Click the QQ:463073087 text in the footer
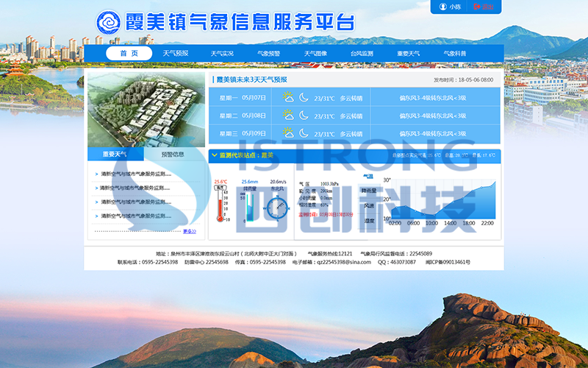 [x=396, y=262]
